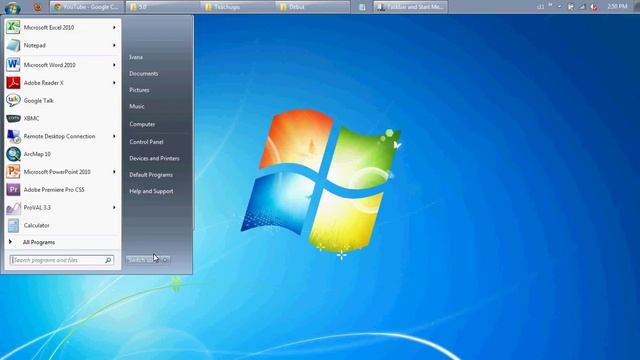Launch Notepad via its notepad icon
Screen dimensions: 640x360
[x=13, y=45]
